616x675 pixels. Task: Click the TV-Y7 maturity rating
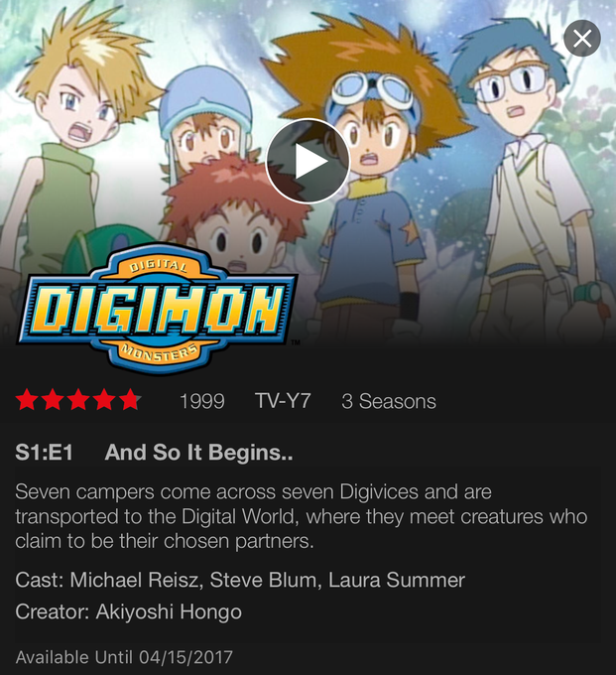(x=283, y=401)
